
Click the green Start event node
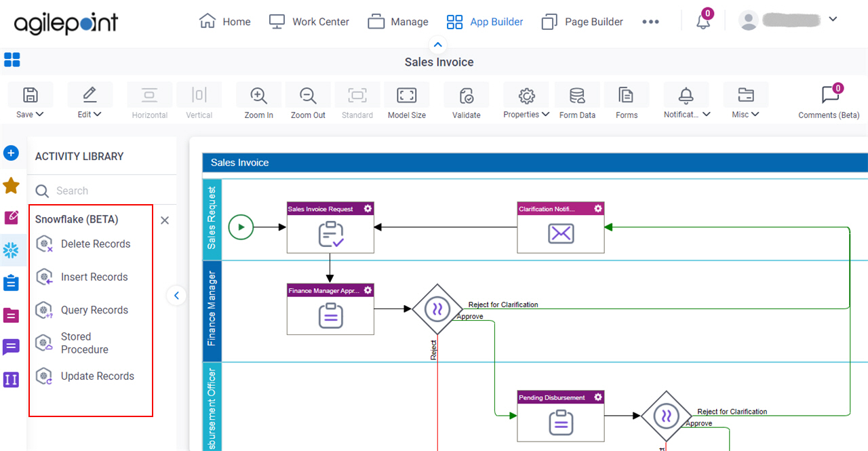pyautogui.click(x=241, y=227)
